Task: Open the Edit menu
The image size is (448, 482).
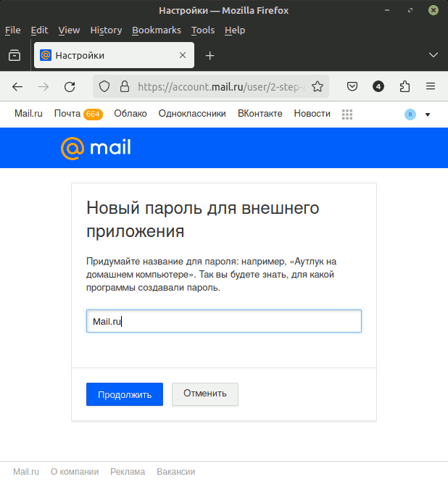Action: tap(39, 30)
